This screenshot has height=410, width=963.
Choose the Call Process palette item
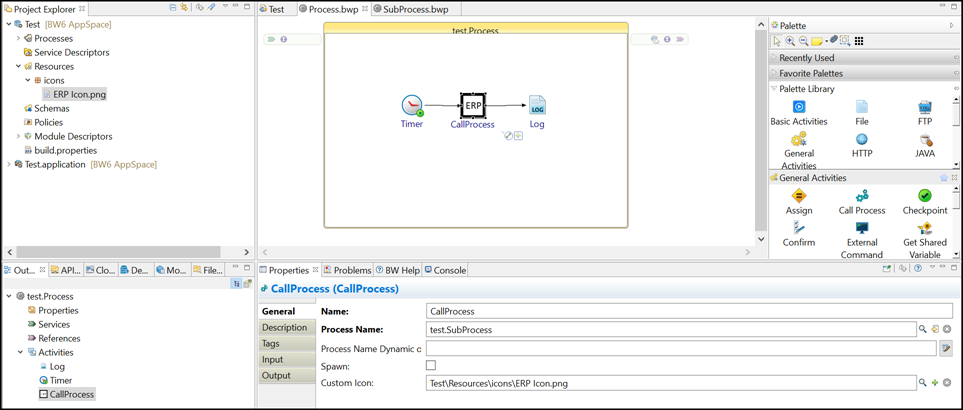861,196
